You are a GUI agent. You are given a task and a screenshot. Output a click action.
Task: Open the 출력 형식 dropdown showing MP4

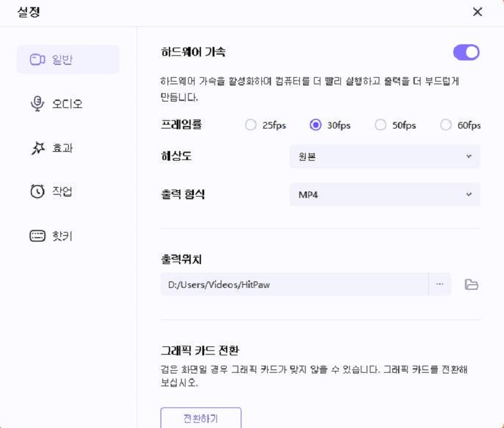click(385, 194)
